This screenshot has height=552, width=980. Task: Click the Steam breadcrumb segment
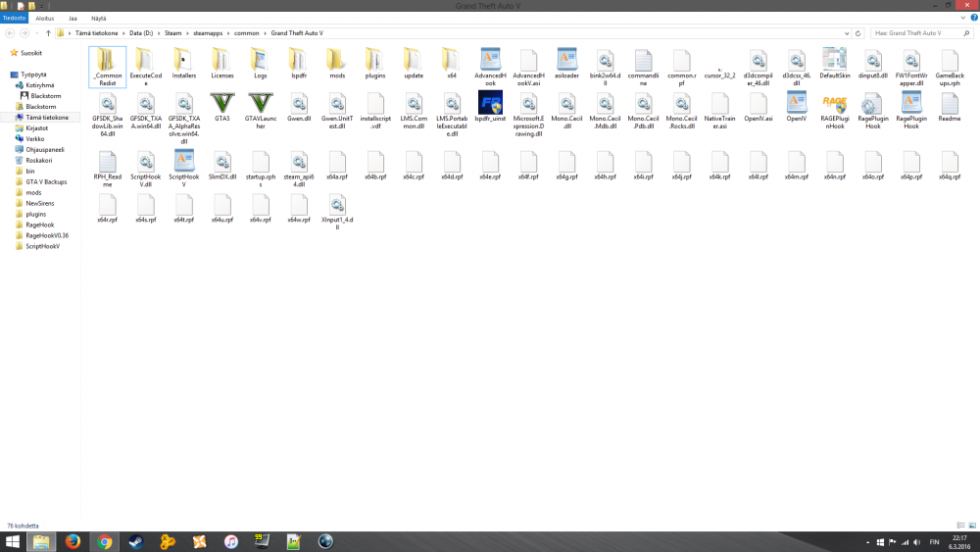coord(173,33)
